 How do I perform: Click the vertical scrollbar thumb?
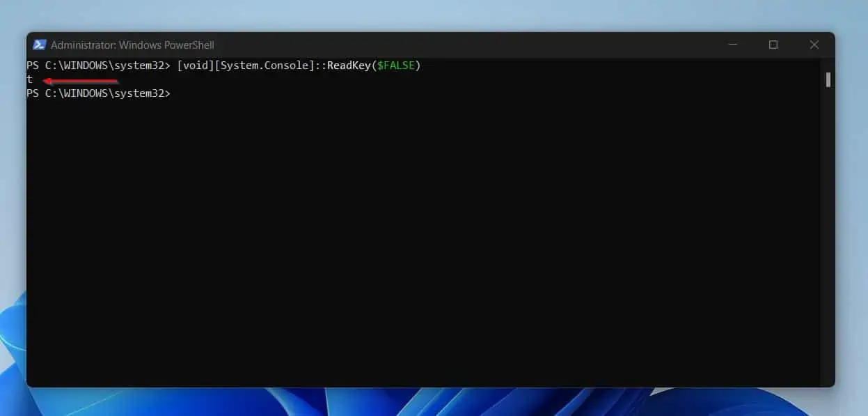point(828,79)
